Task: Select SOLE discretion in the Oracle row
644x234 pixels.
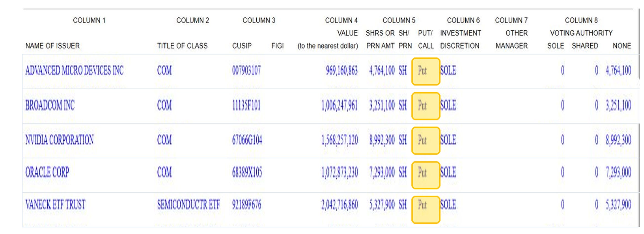Action: 448,172
